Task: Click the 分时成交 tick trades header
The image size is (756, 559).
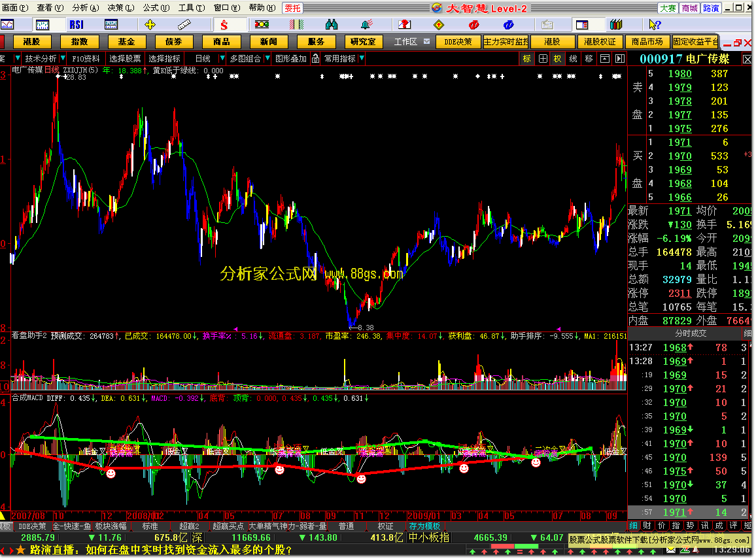Action: [x=691, y=333]
